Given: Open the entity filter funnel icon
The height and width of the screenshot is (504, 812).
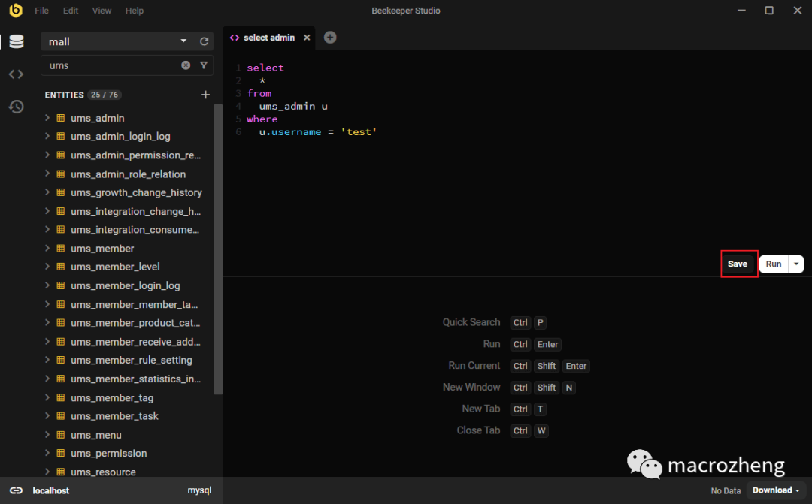Looking at the screenshot, I should tap(204, 65).
